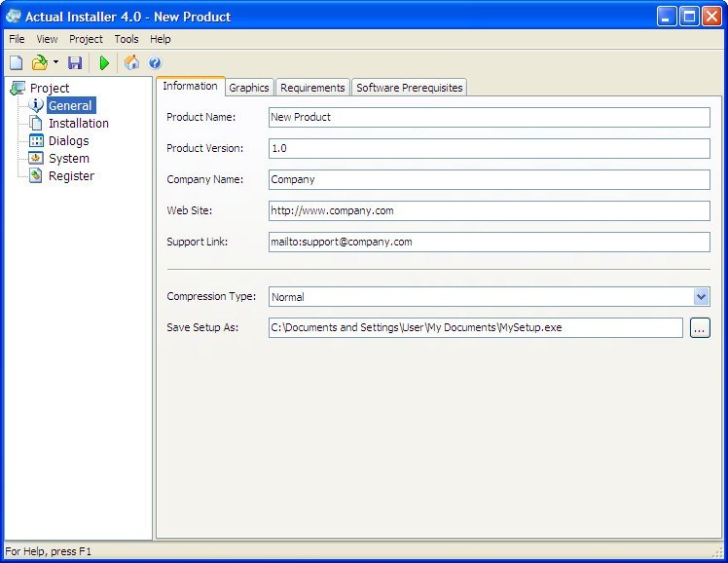Click the Product Version input field
The width and height of the screenshot is (728, 563).
coord(489,148)
